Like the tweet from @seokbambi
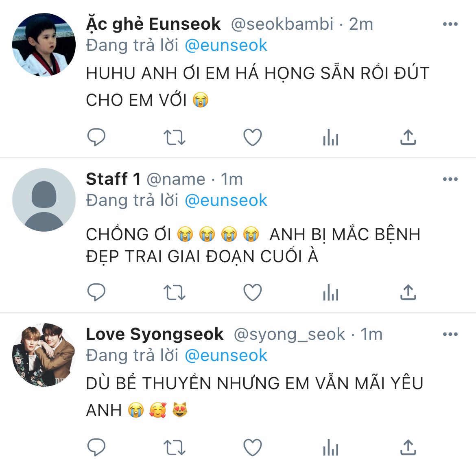The image size is (476, 464). point(253,137)
